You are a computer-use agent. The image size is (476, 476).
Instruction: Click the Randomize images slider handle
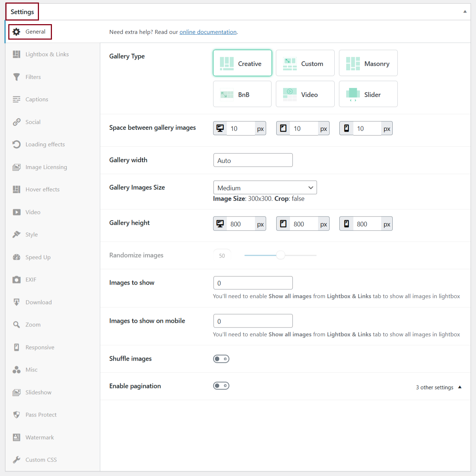point(281,255)
